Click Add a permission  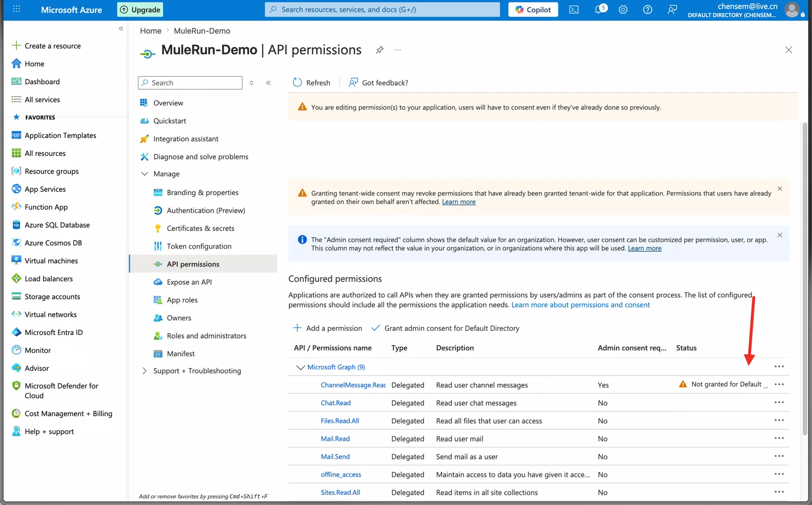click(x=327, y=328)
